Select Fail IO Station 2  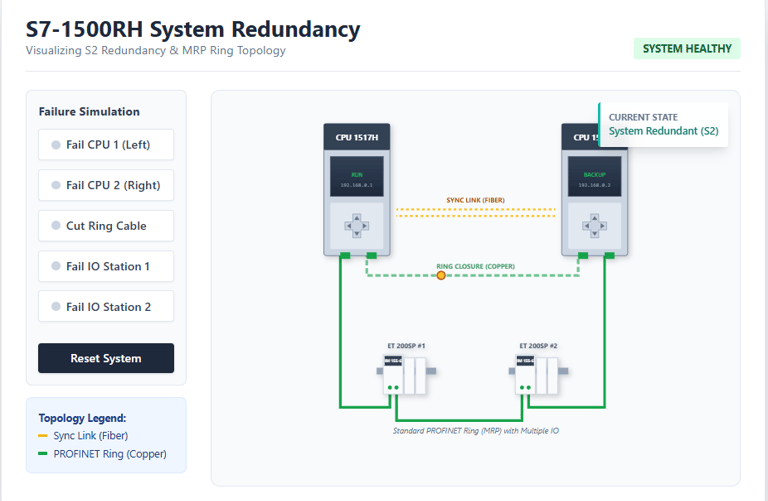[x=106, y=307]
